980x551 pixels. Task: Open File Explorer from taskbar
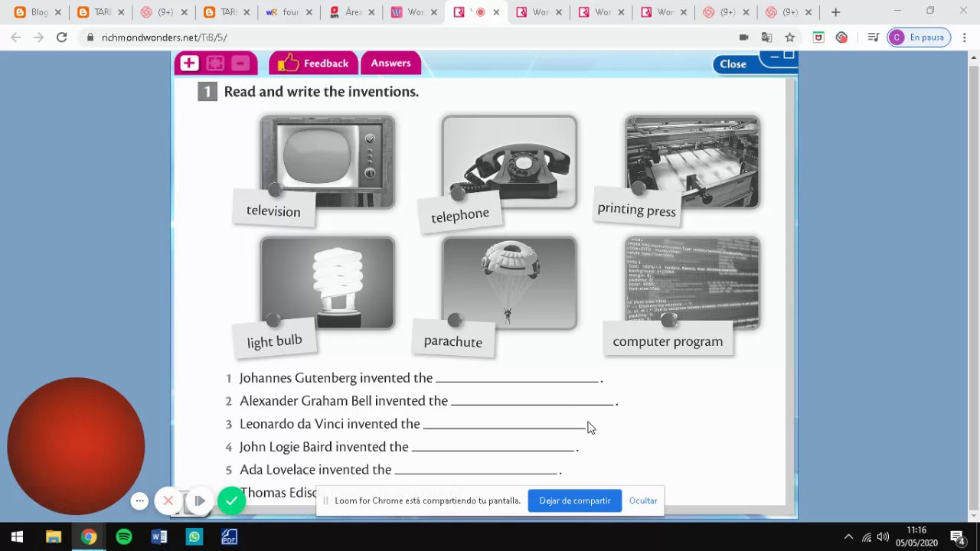point(53,537)
